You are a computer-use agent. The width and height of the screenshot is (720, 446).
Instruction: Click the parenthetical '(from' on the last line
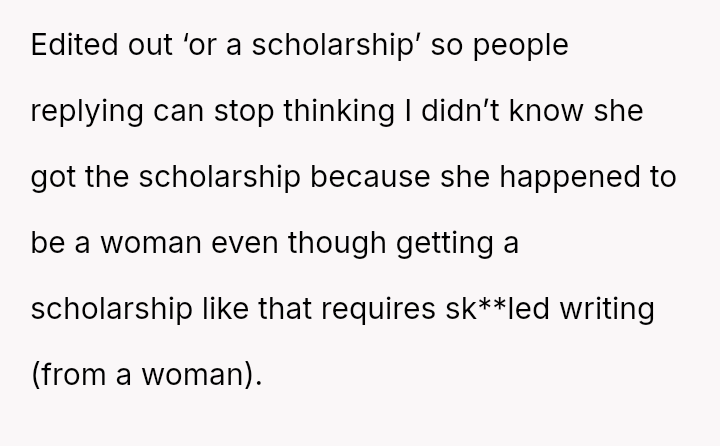69,375
